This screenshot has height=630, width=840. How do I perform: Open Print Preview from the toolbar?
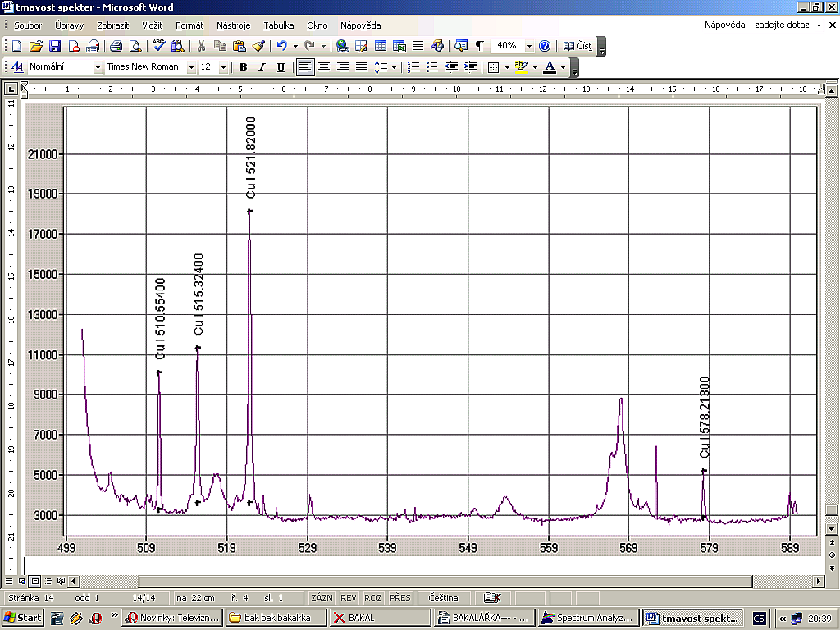pos(135,46)
